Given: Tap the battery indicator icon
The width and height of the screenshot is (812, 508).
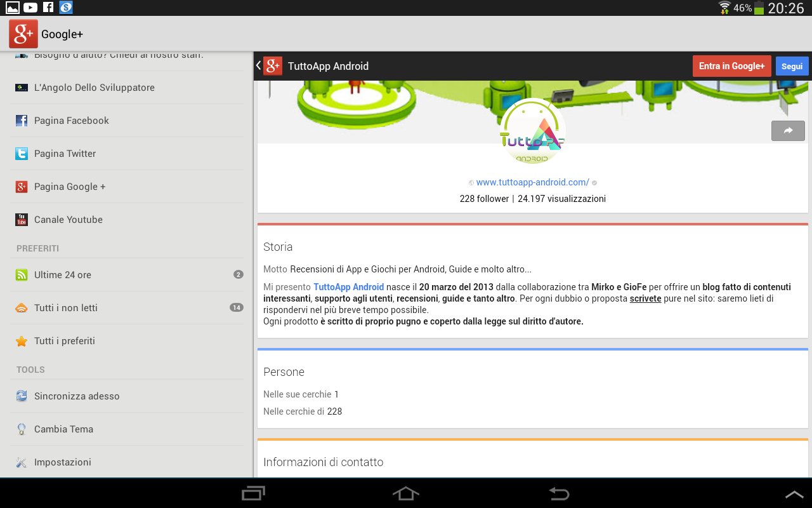Looking at the screenshot, I should (759, 8).
